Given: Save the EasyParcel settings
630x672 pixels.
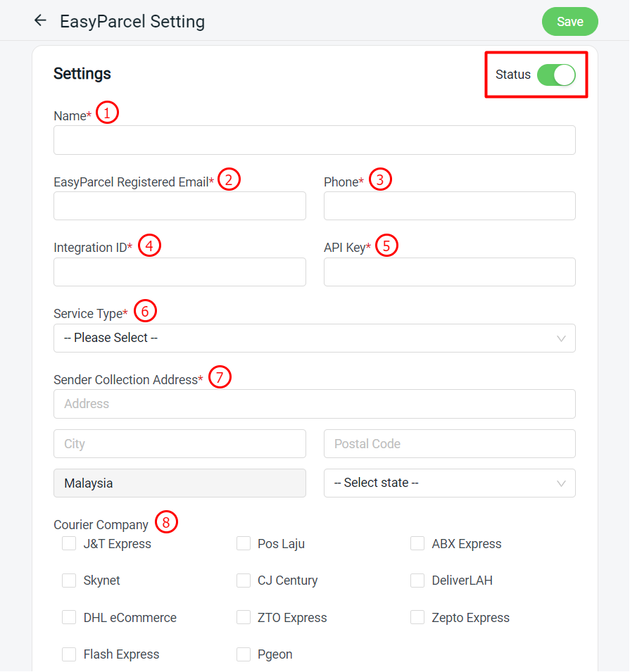Looking at the screenshot, I should tap(569, 21).
